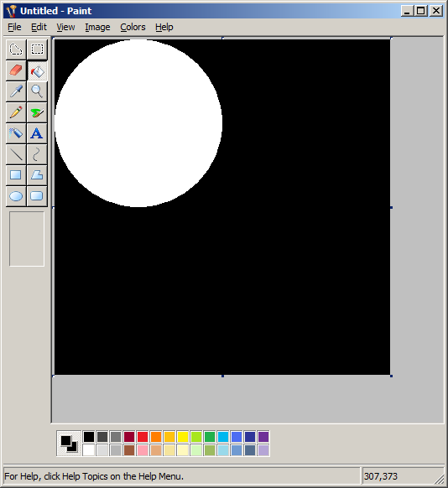The image size is (448, 488).
Task: Click the white circle on the canvas
Action: click(x=138, y=123)
